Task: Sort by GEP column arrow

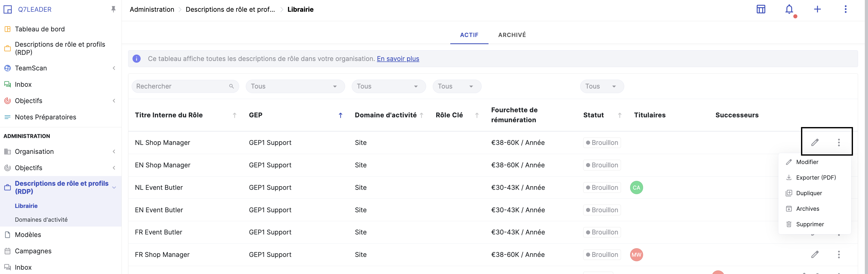Action: 340,115
